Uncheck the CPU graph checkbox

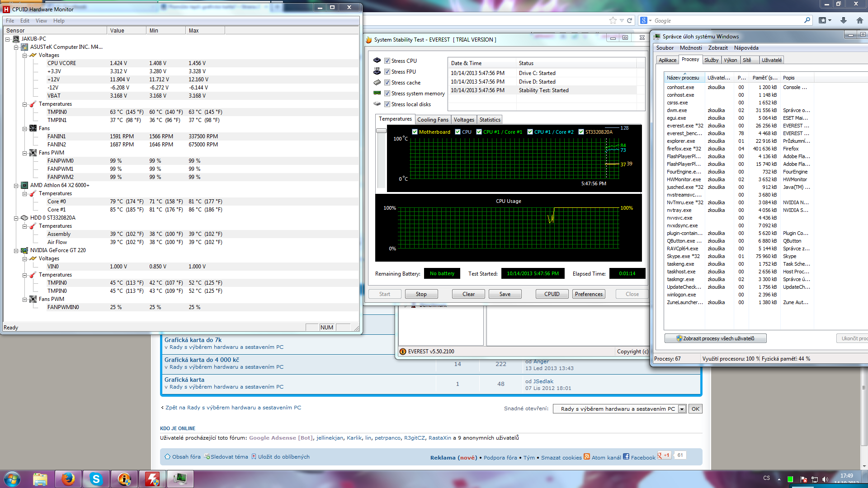(458, 132)
